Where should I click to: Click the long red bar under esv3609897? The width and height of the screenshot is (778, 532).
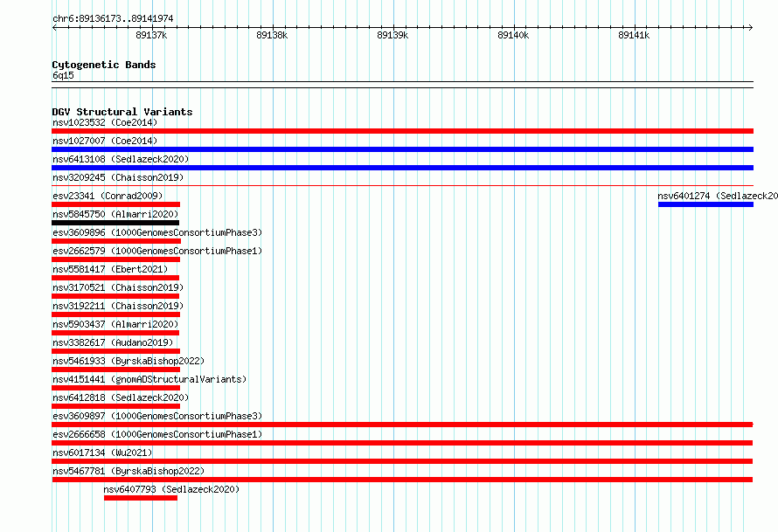click(402, 425)
